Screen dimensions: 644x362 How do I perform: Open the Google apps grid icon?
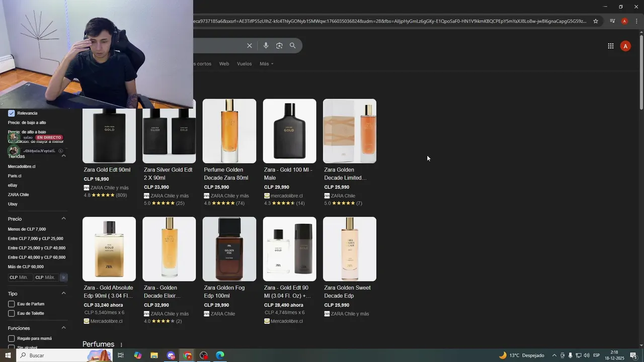[610, 46]
